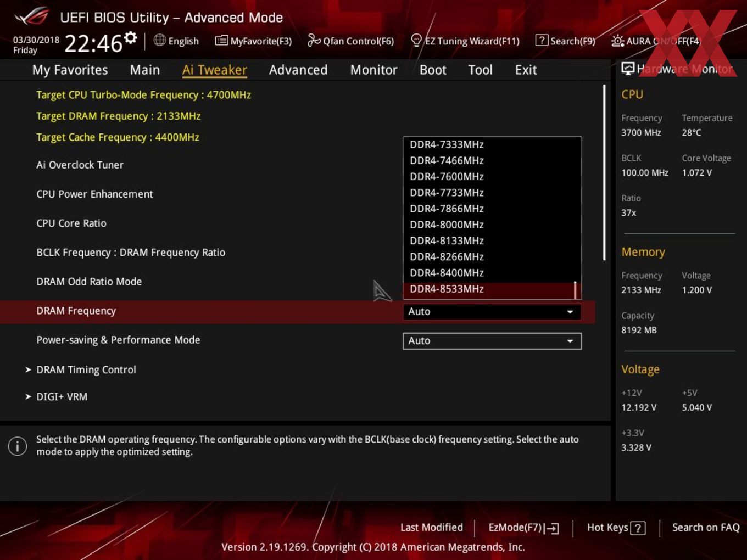
Task: Click the DRAM Frequency label
Action: (76, 311)
